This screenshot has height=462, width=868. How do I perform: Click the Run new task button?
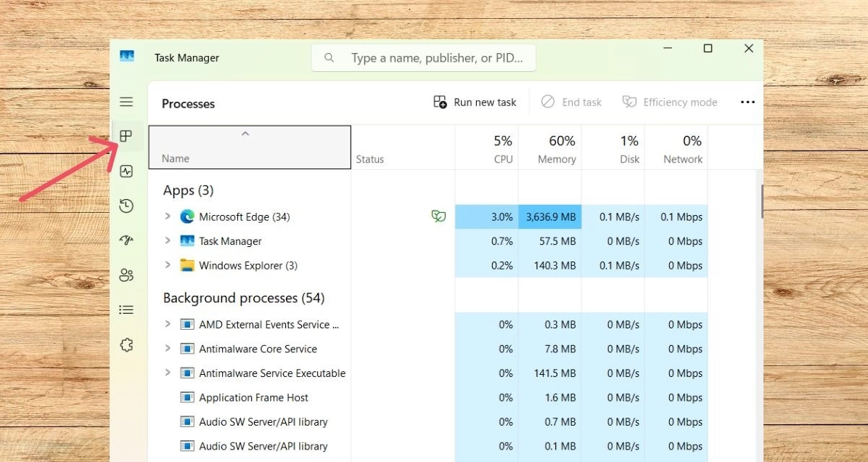(475, 102)
